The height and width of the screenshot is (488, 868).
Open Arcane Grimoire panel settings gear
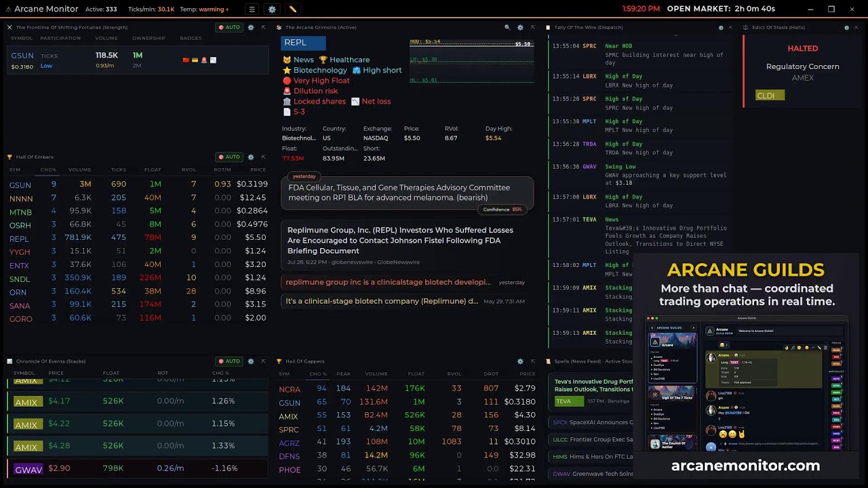(x=520, y=27)
